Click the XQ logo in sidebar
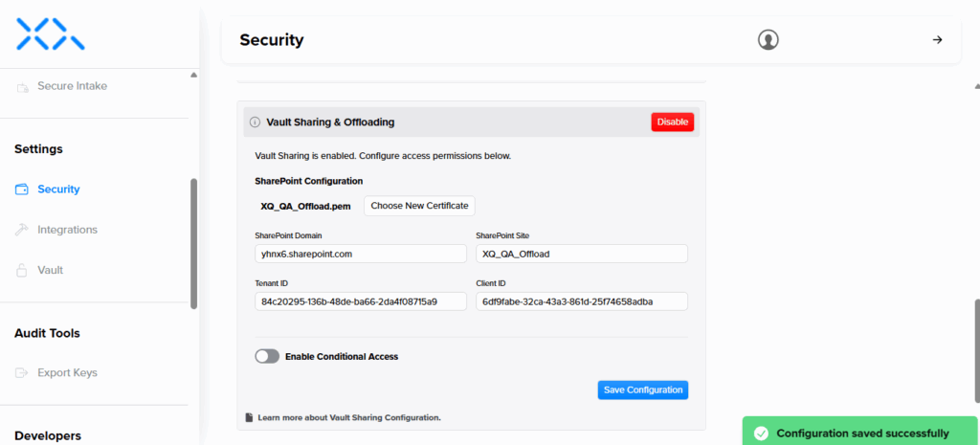Screen dimensions: 980x445 pos(51,33)
